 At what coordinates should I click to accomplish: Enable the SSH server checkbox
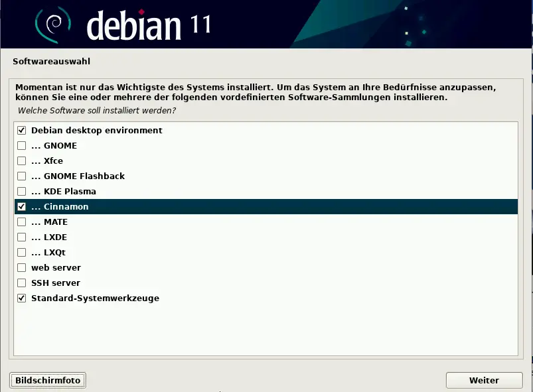[21, 283]
